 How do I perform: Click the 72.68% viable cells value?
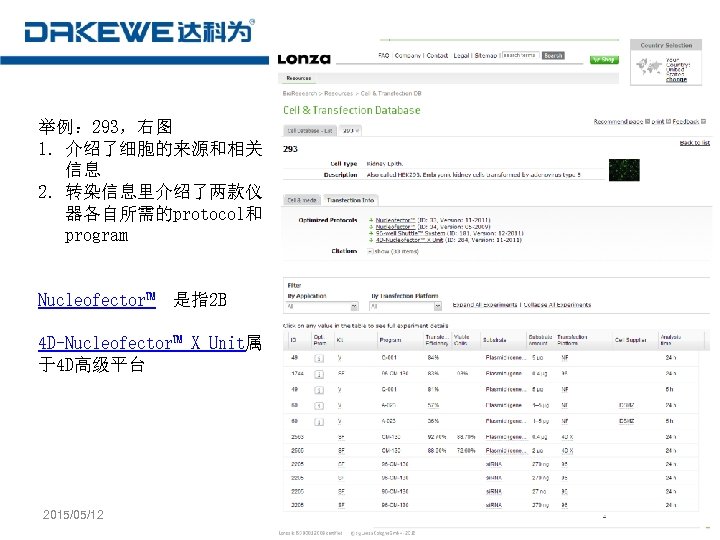pyautogui.click(x=466, y=451)
